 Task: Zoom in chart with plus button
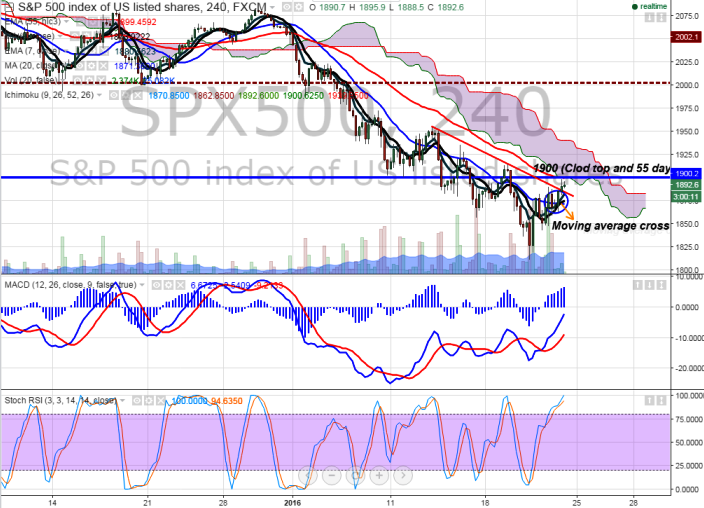379,475
